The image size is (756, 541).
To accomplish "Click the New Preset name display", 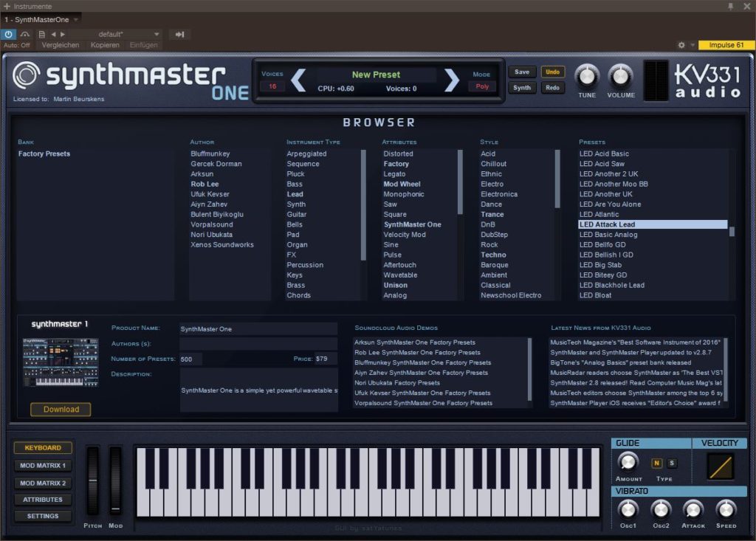I will tap(376, 75).
